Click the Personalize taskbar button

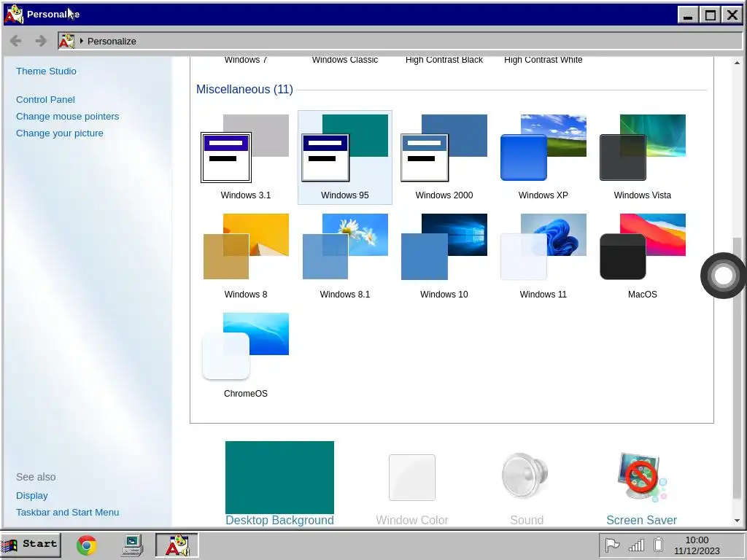click(177, 545)
